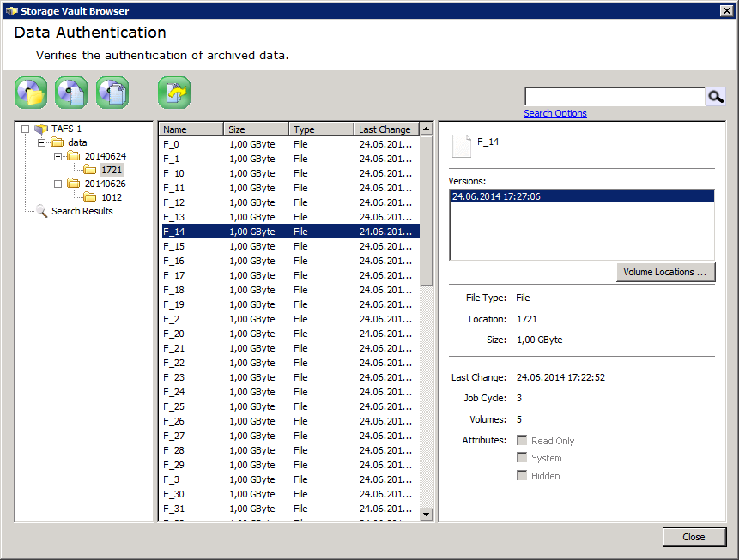739x560 pixels.
Task: Select file F_2 in the list
Action: pos(289,319)
